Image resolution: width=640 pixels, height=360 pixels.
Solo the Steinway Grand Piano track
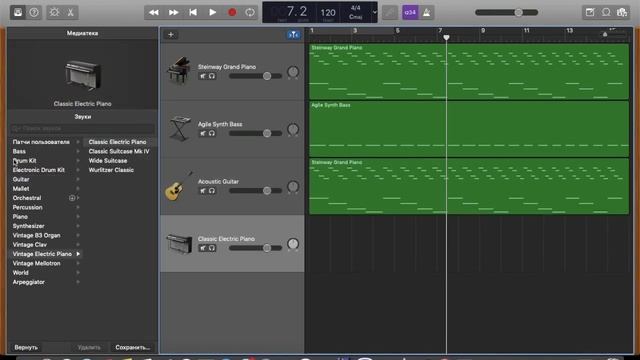(x=212, y=76)
